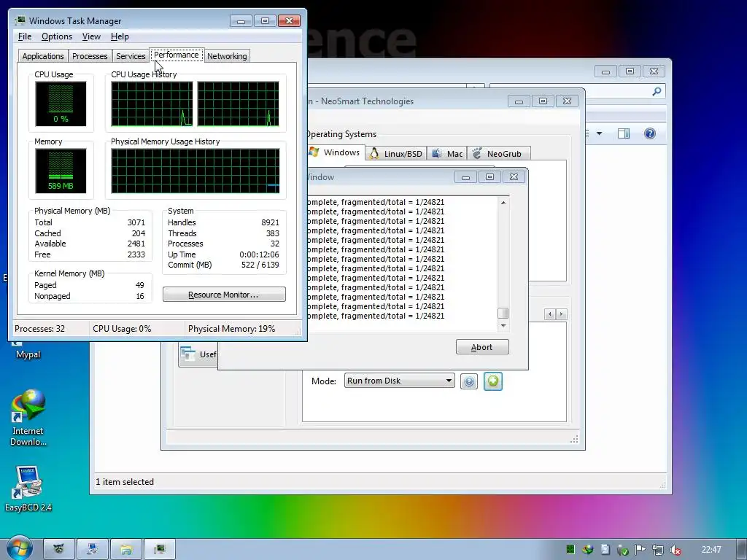The height and width of the screenshot is (560, 747).
Task: Click the green add entry button in EasyBCD
Action: 493,381
